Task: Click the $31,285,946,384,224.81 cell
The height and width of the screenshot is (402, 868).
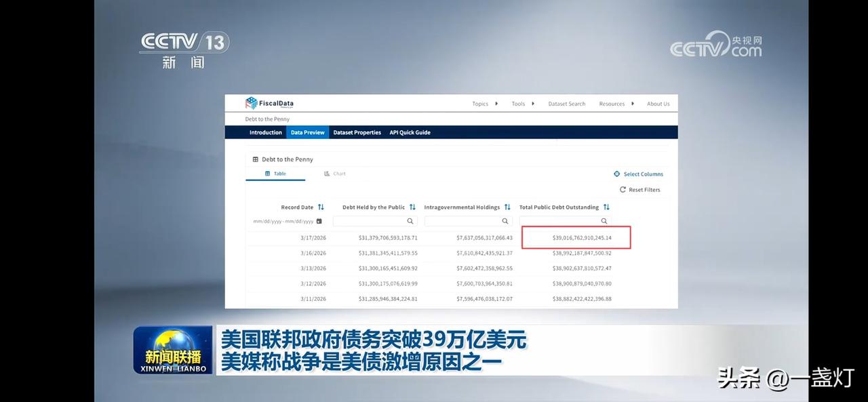Action: click(388, 299)
